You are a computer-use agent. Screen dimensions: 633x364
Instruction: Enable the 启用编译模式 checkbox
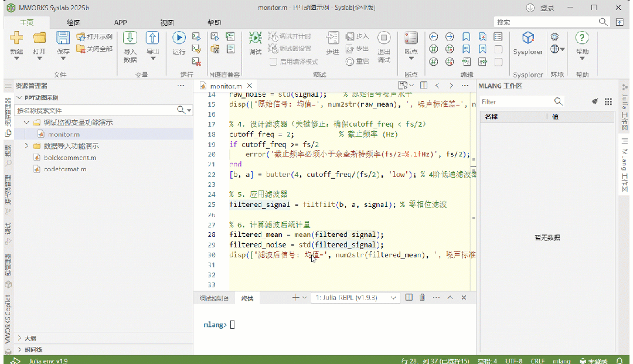273,62
